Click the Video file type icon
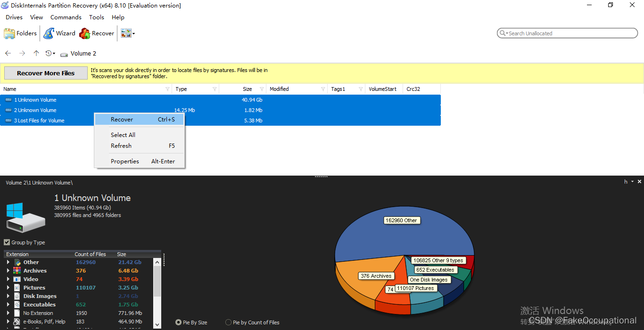 pos(17,279)
